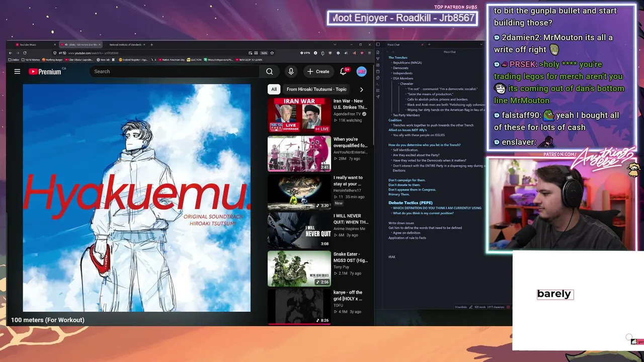Open the VPN extension in browser toolbar
Screen dimensions: 644x362
tap(305, 53)
